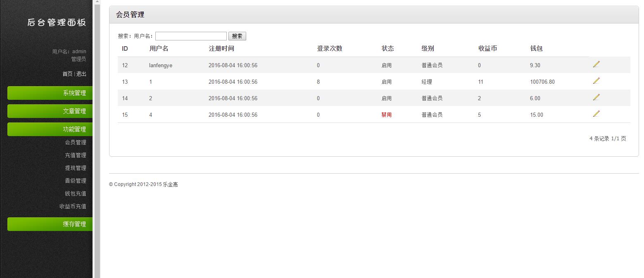The image size is (644, 278).
Task: Open edit pencil icon for ID 14
Action: tap(596, 97)
